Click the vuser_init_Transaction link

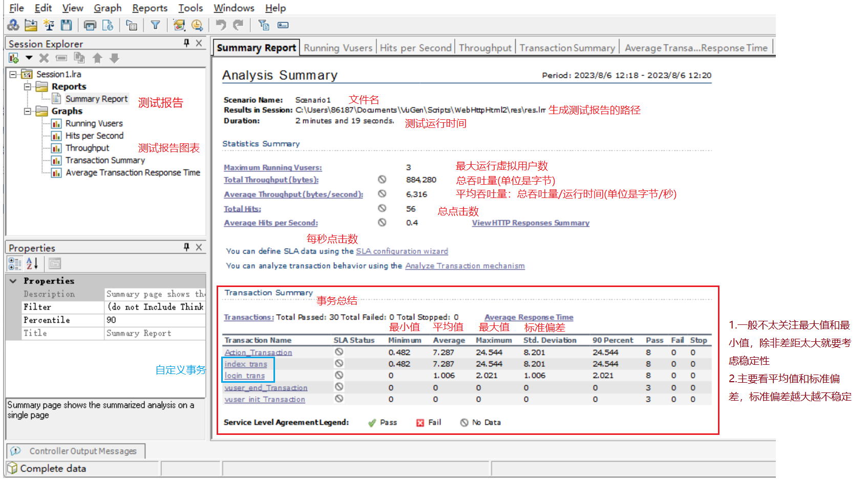(265, 399)
